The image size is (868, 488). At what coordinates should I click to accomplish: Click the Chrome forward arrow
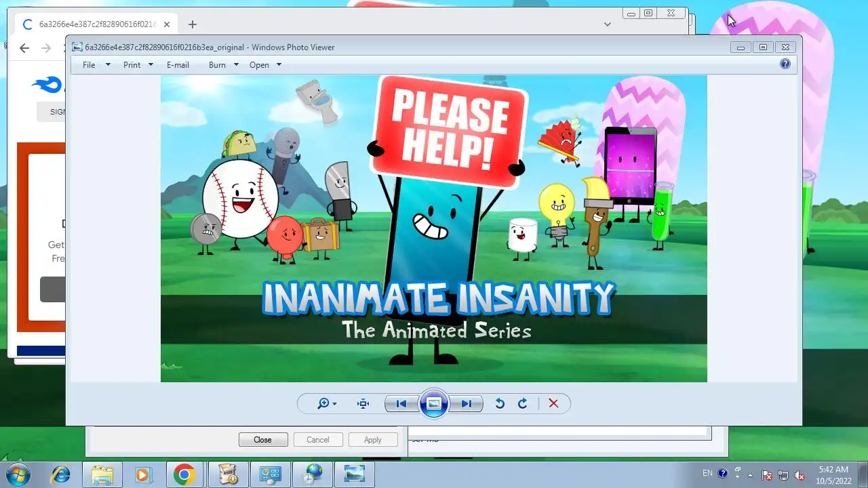point(46,48)
